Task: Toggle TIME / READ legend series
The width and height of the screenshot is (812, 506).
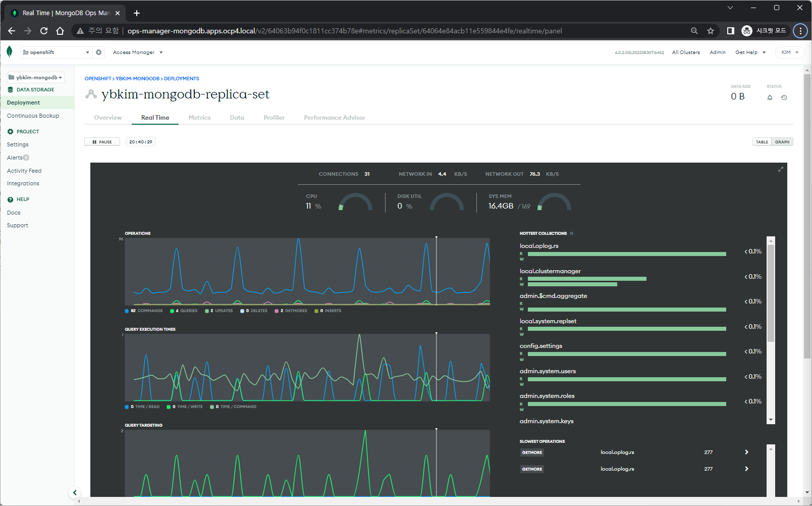Action: click(142, 407)
